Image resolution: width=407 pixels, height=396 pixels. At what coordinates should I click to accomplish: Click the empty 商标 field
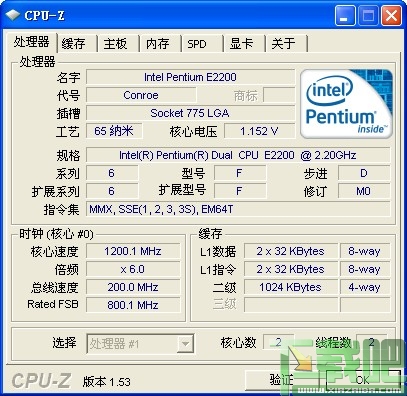[x=279, y=95]
